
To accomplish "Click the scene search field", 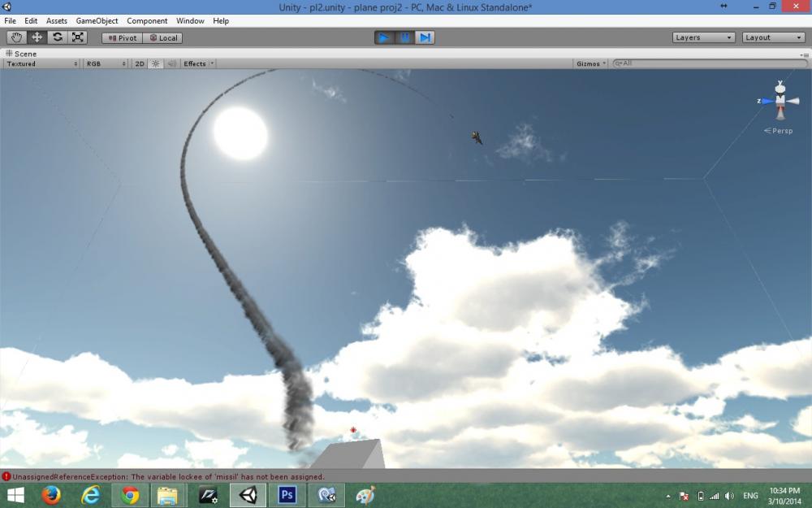I will (710, 63).
